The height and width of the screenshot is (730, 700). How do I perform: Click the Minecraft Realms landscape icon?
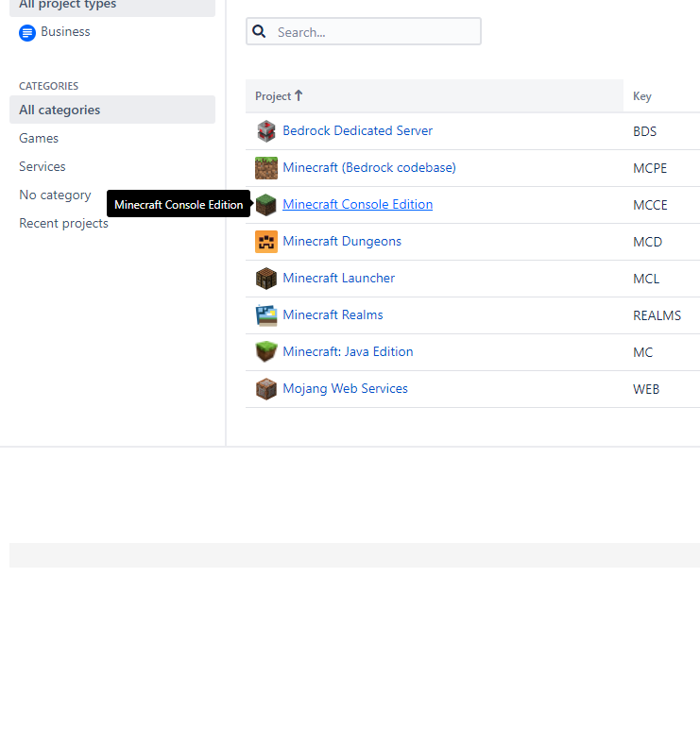point(266,315)
